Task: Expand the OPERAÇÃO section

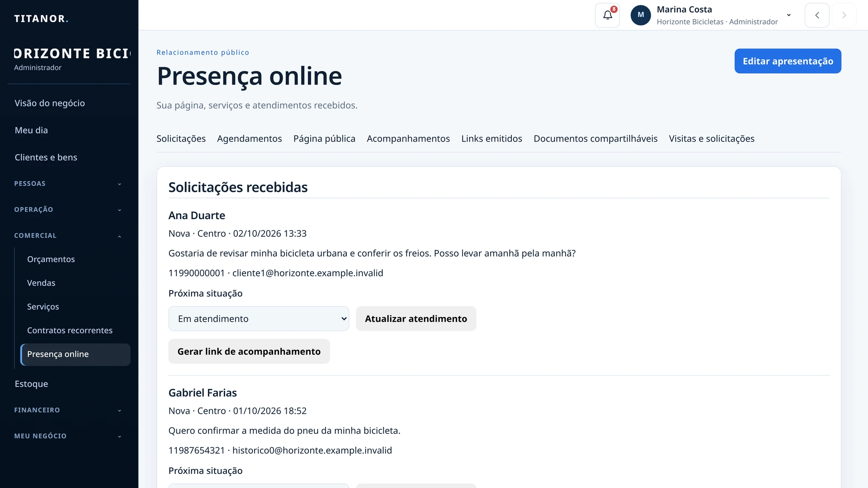Action: 69,210
